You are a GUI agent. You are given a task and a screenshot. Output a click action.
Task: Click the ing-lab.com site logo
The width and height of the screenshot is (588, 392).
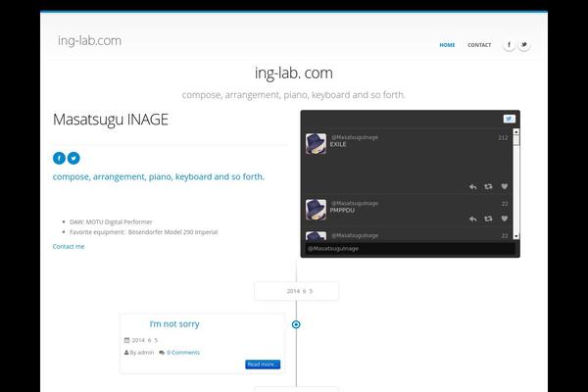pos(89,40)
